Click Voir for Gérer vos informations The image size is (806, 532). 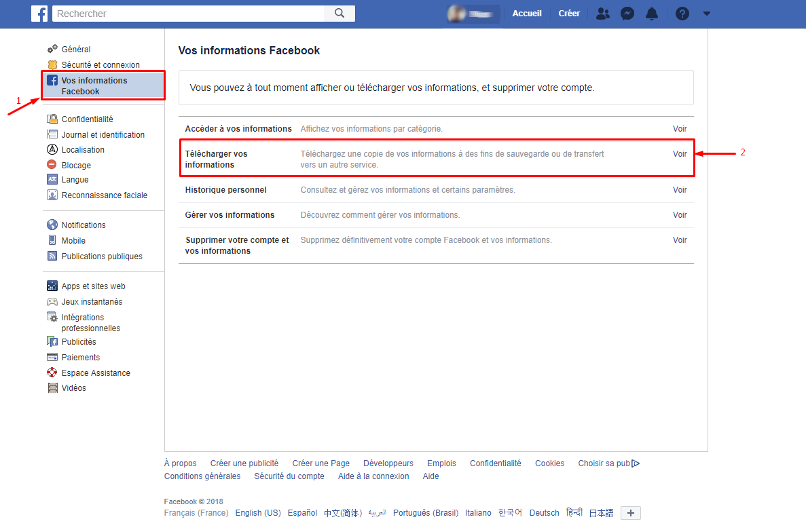click(680, 215)
